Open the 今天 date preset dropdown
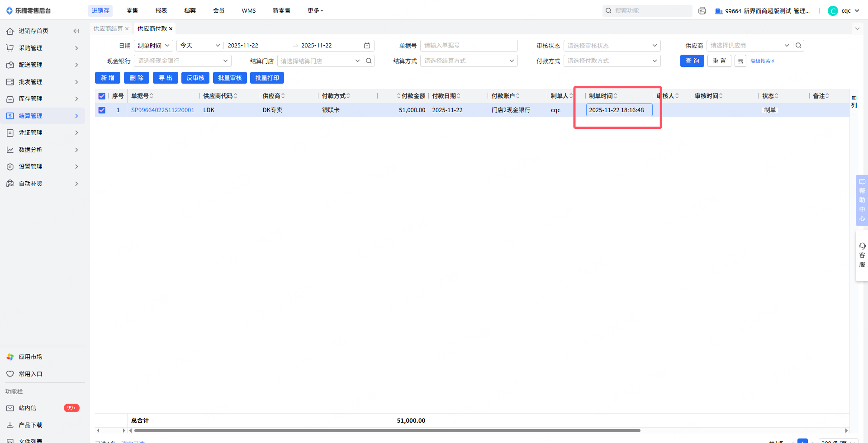Screen dimensions: 868x443 (x=200, y=46)
